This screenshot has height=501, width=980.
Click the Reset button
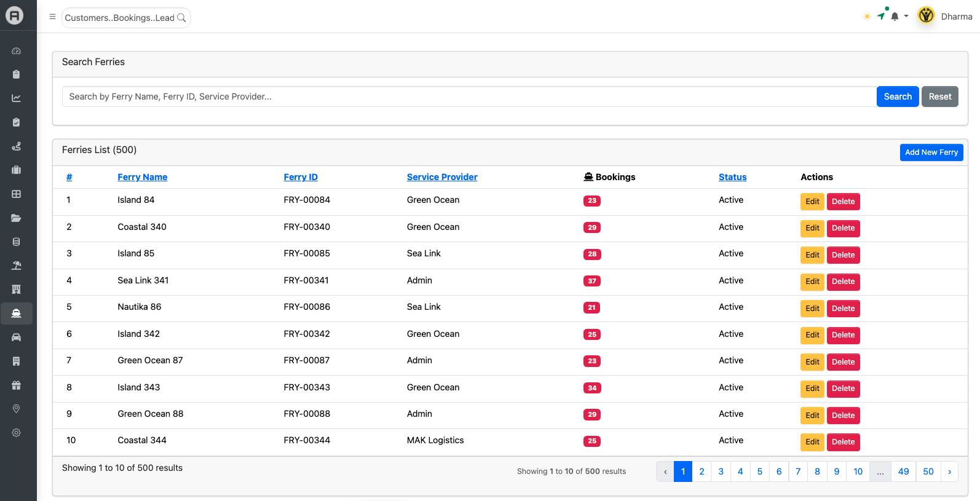click(940, 97)
